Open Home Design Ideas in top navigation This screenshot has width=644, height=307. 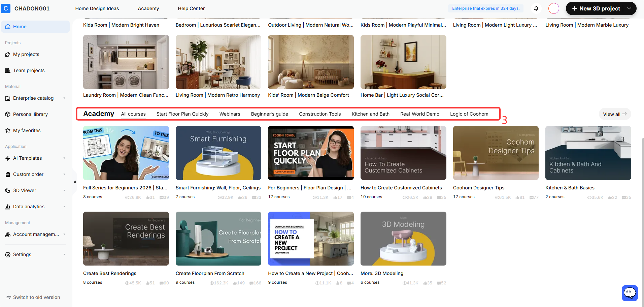point(97,8)
